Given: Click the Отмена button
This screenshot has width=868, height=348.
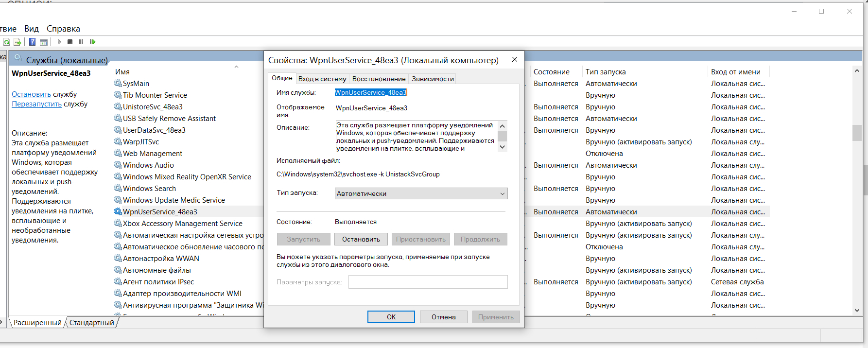Looking at the screenshot, I should (444, 317).
